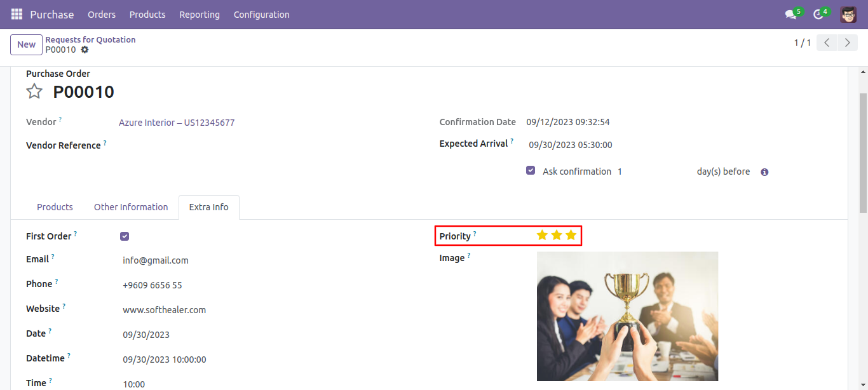Screen dimensions: 868x390
Task: Show help tooltip for Email label
Action: [x=53, y=256]
